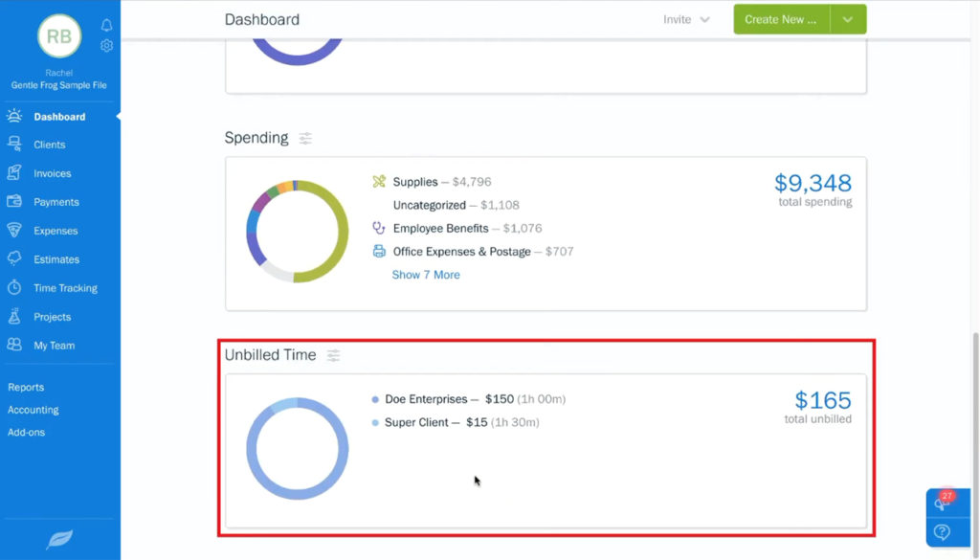Select Dashboard in the sidebar
This screenshot has height=560, width=980.
[59, 116]
